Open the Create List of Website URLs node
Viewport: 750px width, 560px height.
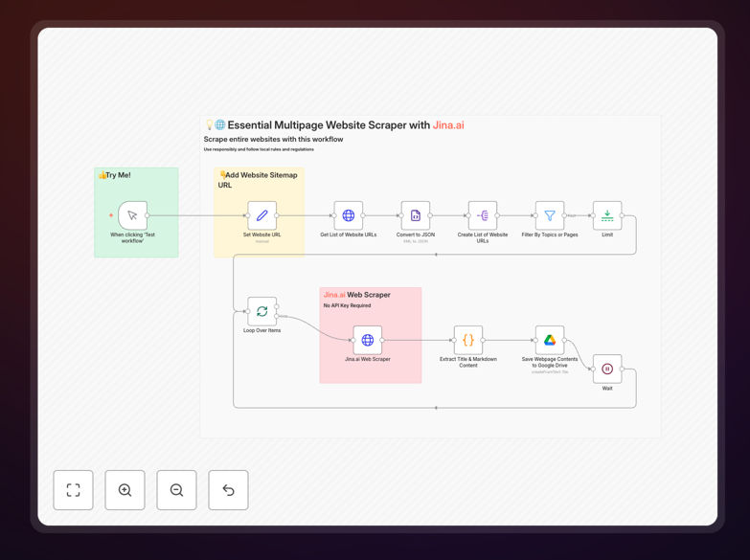483,215
